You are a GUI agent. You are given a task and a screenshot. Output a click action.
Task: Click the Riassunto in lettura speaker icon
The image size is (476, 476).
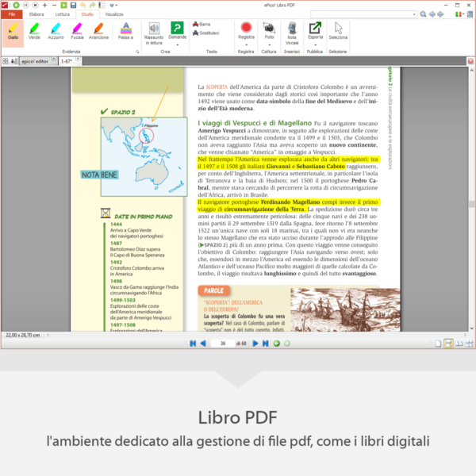pyautogui.click(x=154, y=30)
